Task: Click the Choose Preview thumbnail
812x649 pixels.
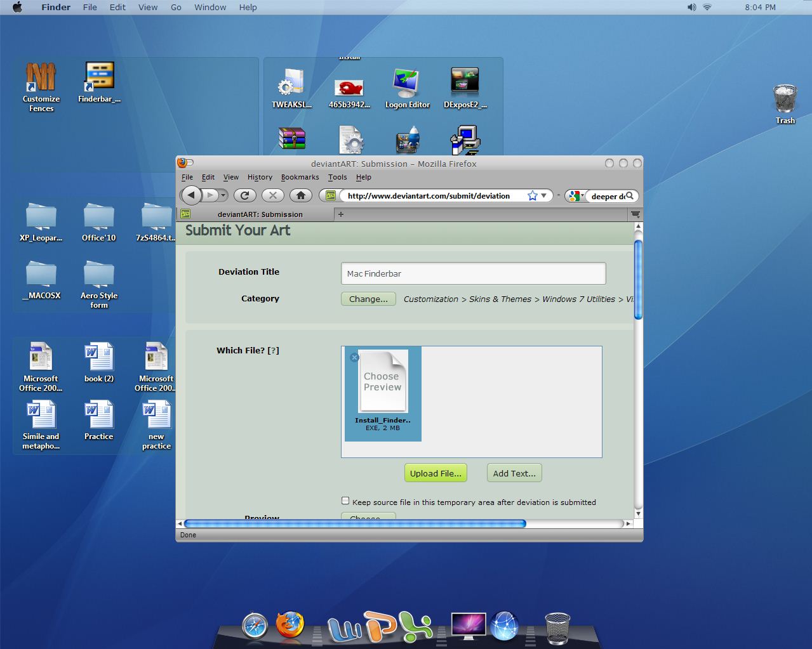Action: [x=383, y=381]
